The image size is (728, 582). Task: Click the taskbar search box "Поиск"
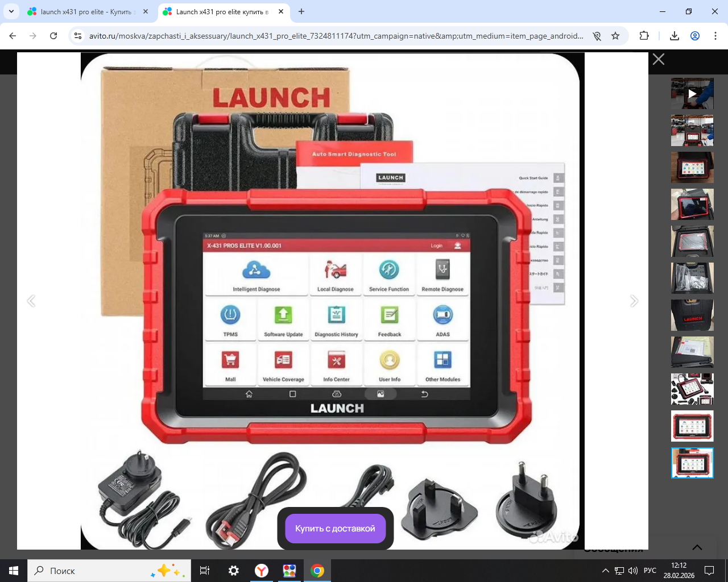click(109, 571)
